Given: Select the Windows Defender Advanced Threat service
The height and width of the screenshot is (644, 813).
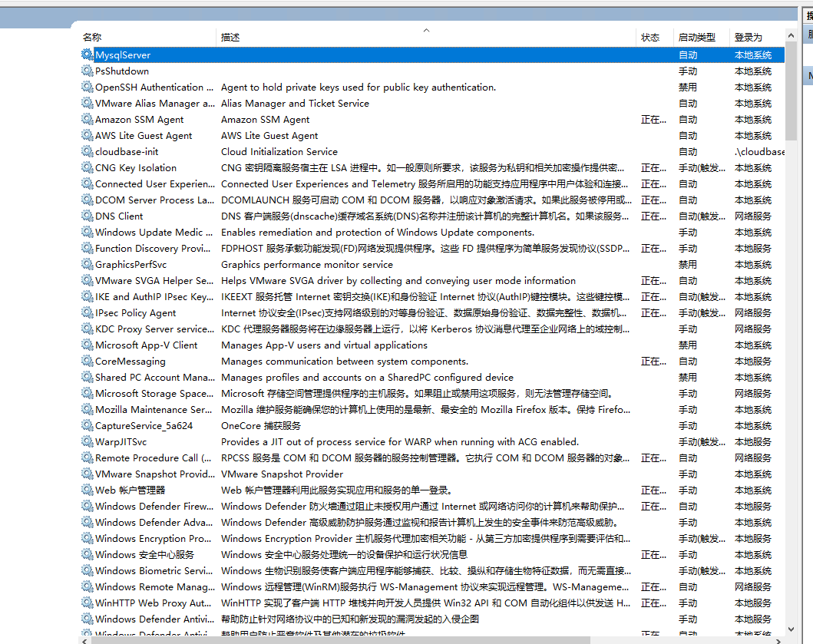Looking at the screenshot, I should click(x=154, y=522).
